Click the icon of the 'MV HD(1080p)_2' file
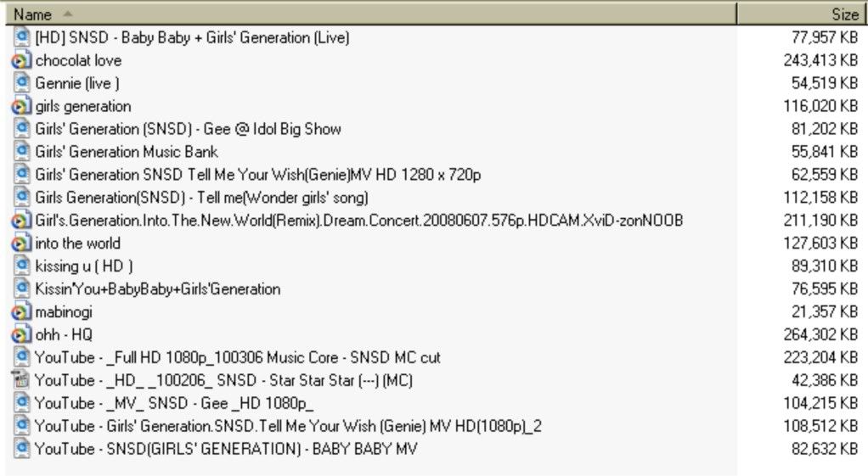The height and width of the screenshot is (476, 868). click(21, 426)
